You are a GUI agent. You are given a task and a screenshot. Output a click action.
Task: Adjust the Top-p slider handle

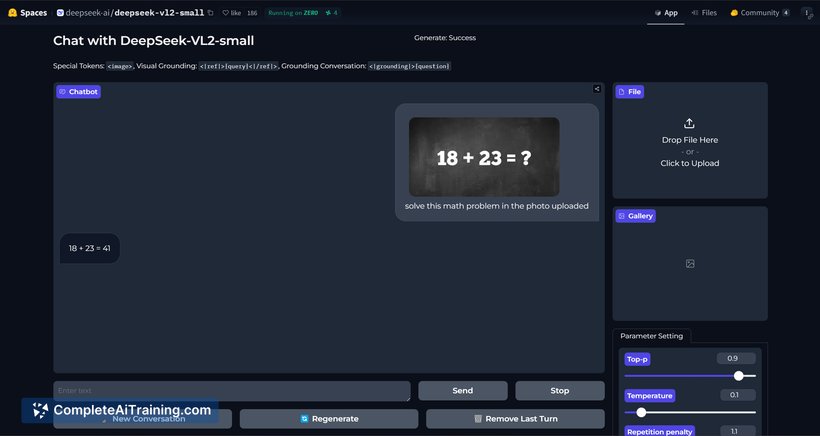[x=738, y=375]
